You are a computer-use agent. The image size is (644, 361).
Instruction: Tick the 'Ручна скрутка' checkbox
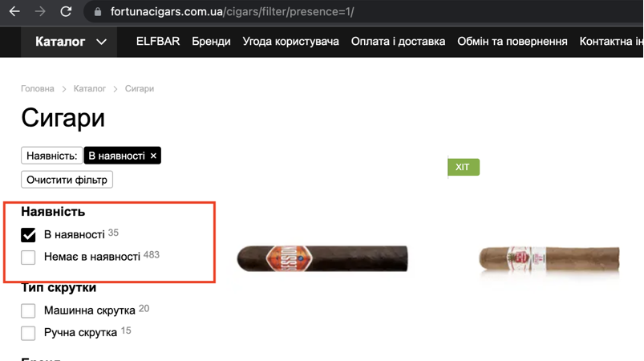pos(28,333)
